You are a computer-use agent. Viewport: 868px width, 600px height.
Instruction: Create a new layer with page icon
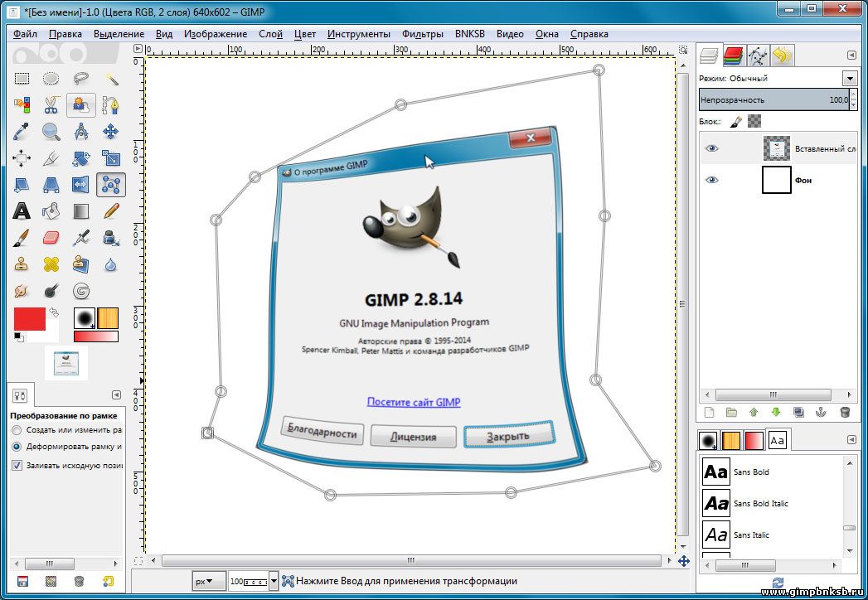point(709,412)
